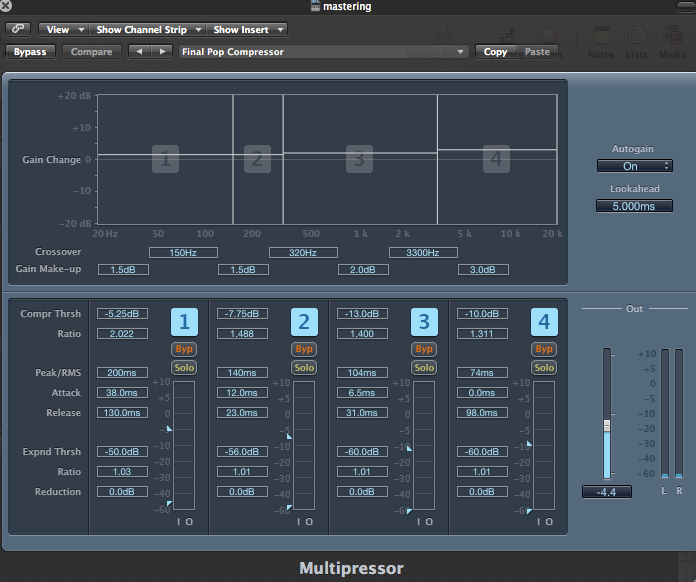696x582 pixels.
Task: Click band 3 release 31.0ms field
Action: 362,412
